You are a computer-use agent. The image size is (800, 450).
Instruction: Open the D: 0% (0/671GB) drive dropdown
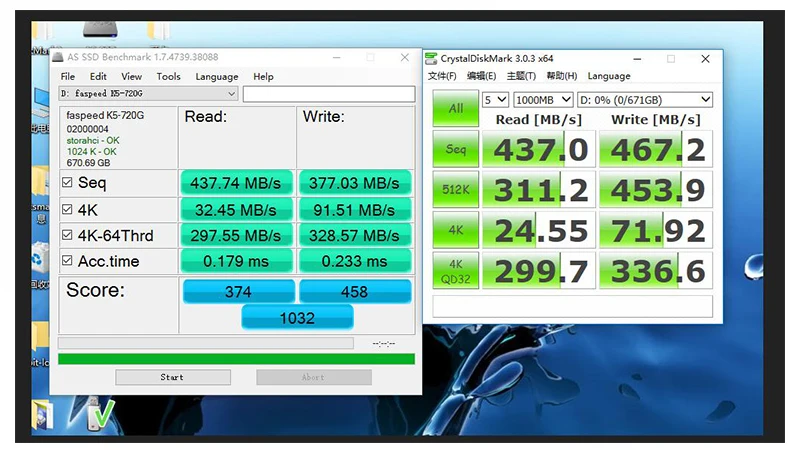point(645,99)
